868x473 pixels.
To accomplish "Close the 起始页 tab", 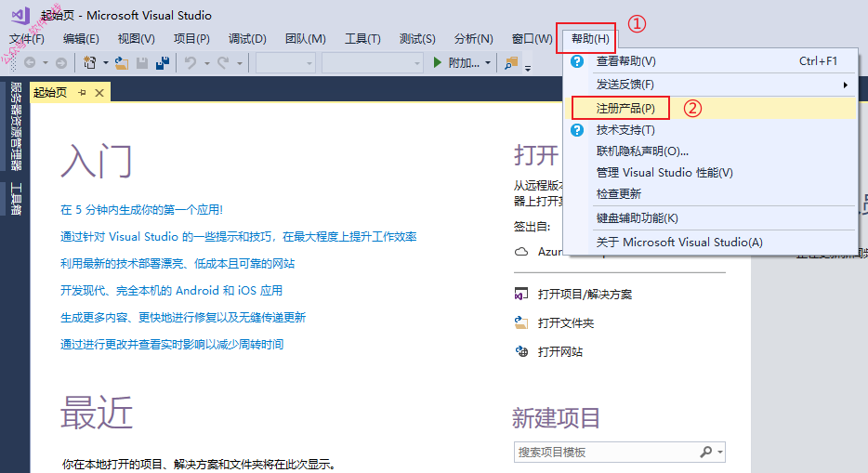I will click(x=99, y=93).
